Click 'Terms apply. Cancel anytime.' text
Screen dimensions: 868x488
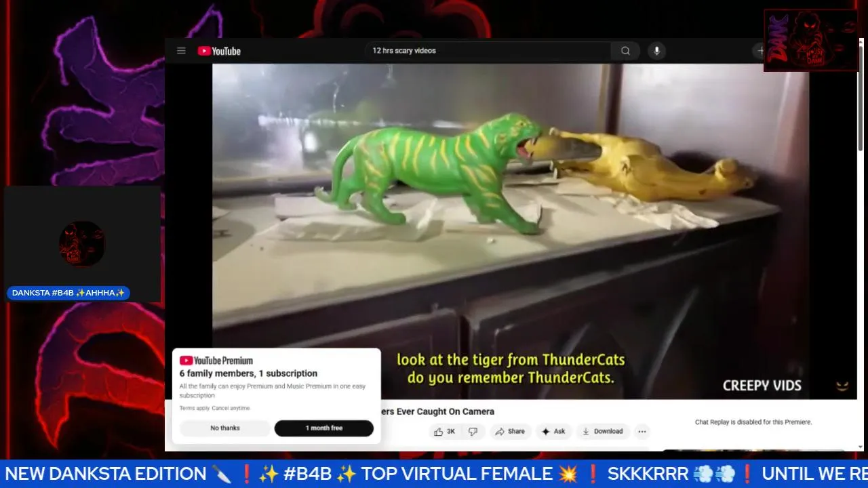point(215,408)
